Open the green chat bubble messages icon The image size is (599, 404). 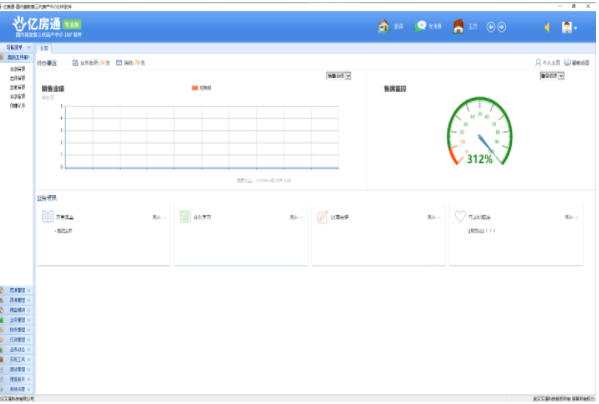point(420,26)
